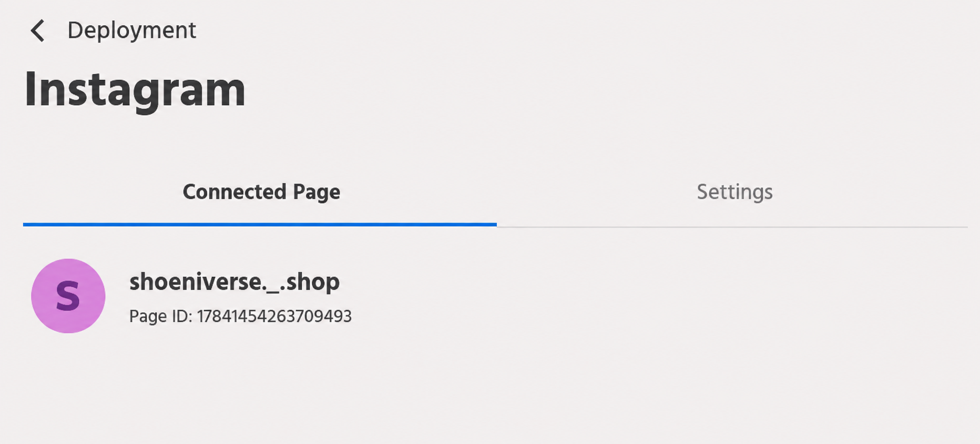Screen dimensions: 980x444
Task: Click the numeric ID 17841454263709493
Action: 274,316
